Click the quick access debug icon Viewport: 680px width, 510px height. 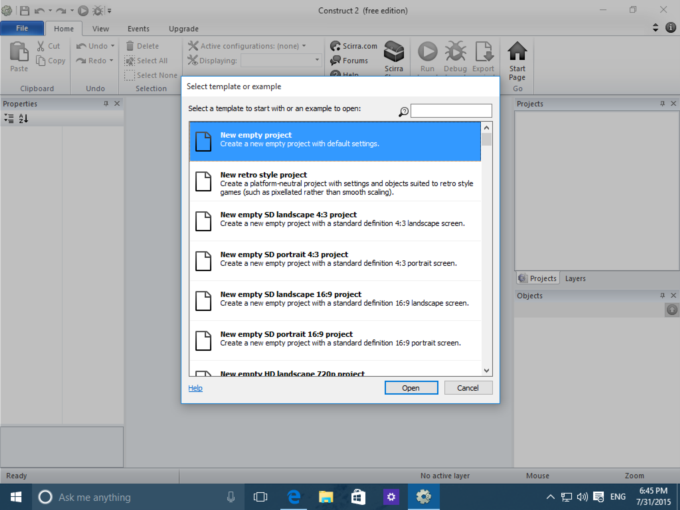tap(98, 10)
